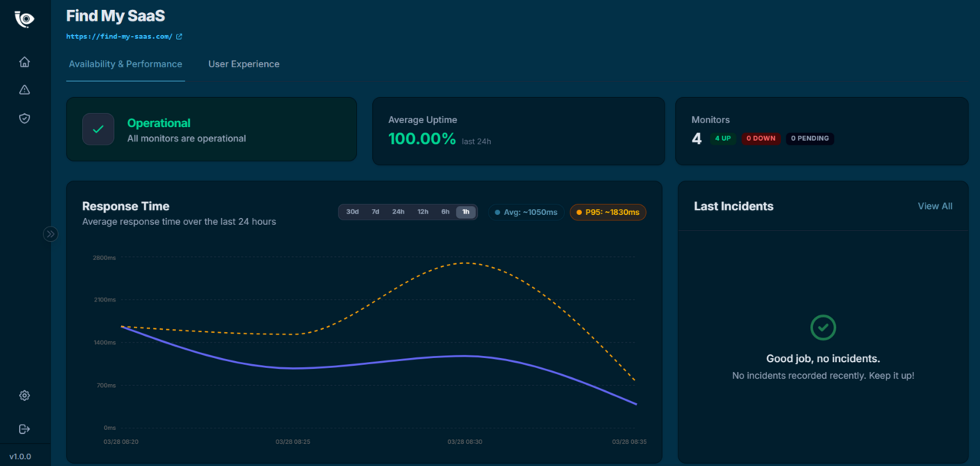Switch to the User Experience tab
Viewport: 980px width, 466px height.
243,64
